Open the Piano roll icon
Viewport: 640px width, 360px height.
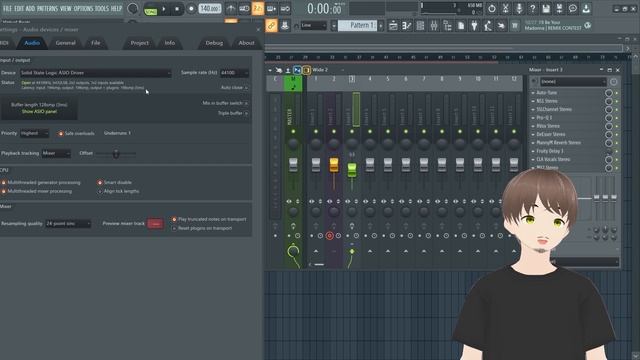click(407, 26)
